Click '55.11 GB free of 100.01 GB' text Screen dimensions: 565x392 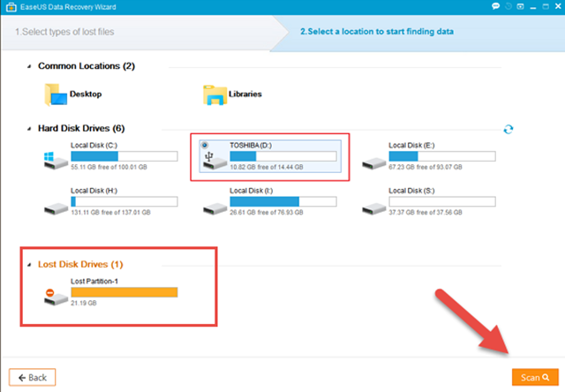[x=109, y=167]
